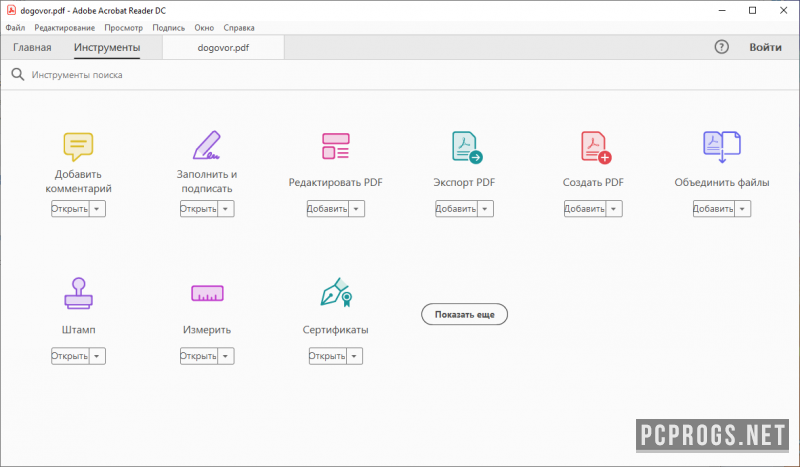Viewport: 800px width, 467px height.
Task: Expand dropdown arrow under Штамп
Action: (x=97, y=356)
